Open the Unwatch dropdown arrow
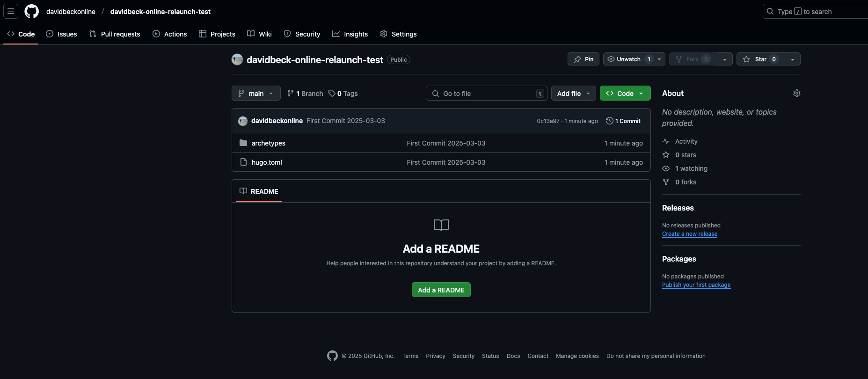Image resolution: width=868 pixels, height=379 pixels. tap(659, 59)
